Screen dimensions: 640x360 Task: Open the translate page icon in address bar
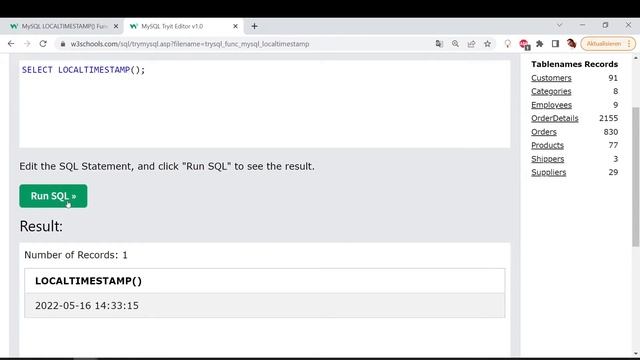tap(439, 44)
